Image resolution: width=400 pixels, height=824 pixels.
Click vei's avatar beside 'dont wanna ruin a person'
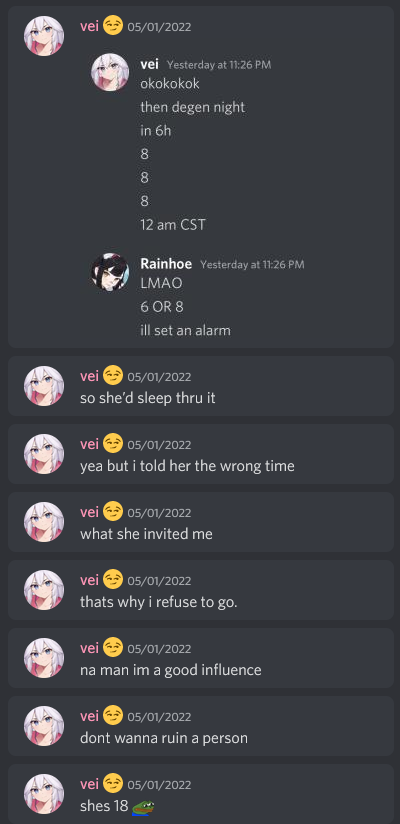click(x=44, y=726)
